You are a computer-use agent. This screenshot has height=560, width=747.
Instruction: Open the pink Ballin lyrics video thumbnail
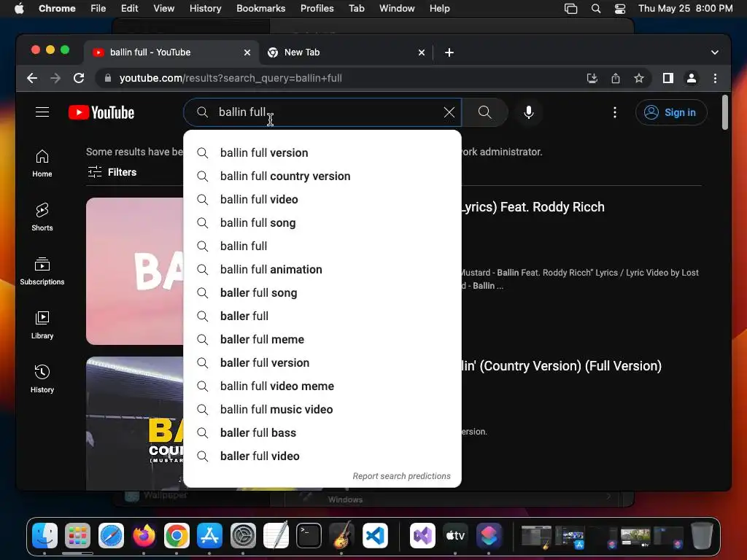135,271
